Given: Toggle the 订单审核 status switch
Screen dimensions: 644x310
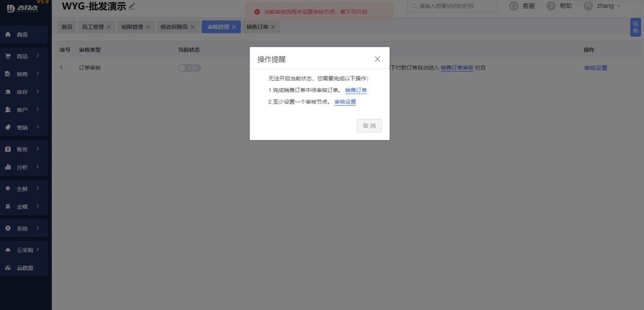Looking at the screenshot, I should coord(189,68).
